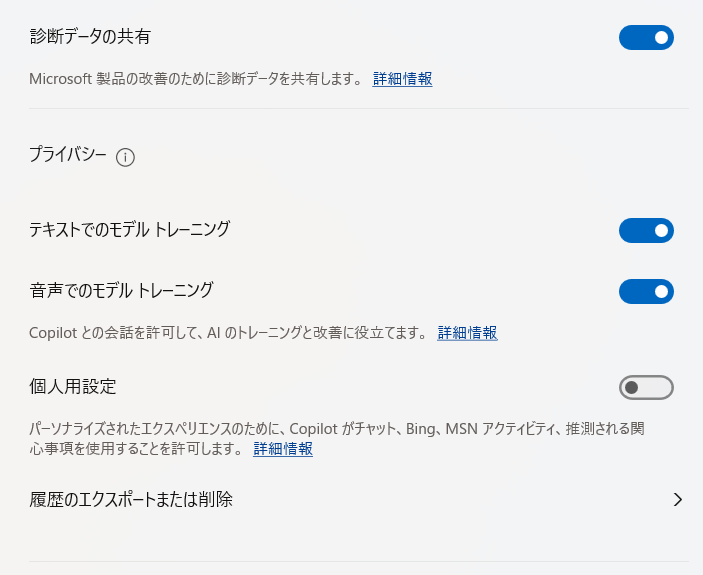Switch off 音声でのモデル トレーニング
Image resolution: width=703 pixels, height=575 pixels.
coord(646,291)
